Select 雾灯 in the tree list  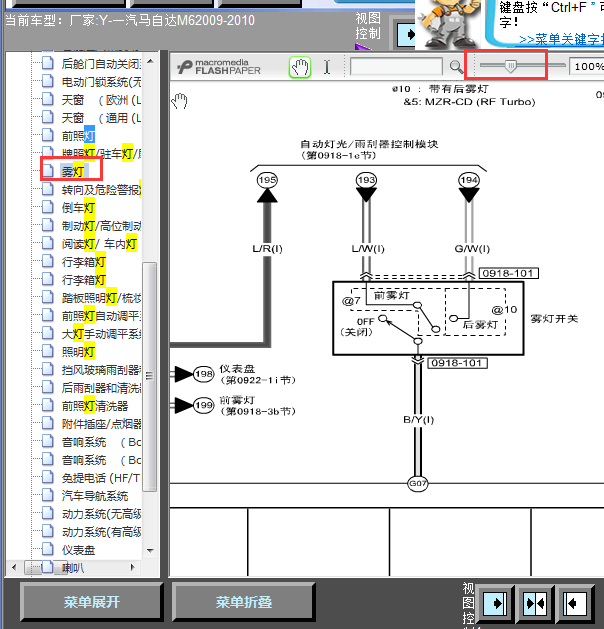(73, 172)
